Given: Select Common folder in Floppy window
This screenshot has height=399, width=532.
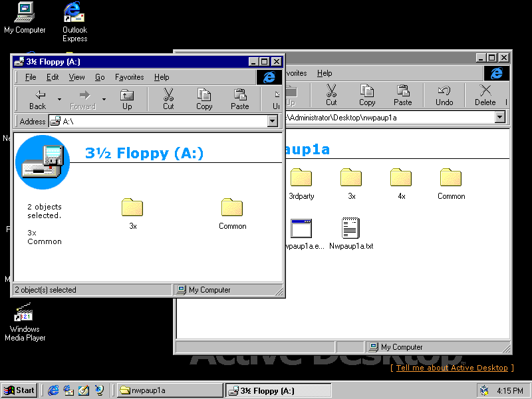Looking at the screenshot, I should point(232,213).
